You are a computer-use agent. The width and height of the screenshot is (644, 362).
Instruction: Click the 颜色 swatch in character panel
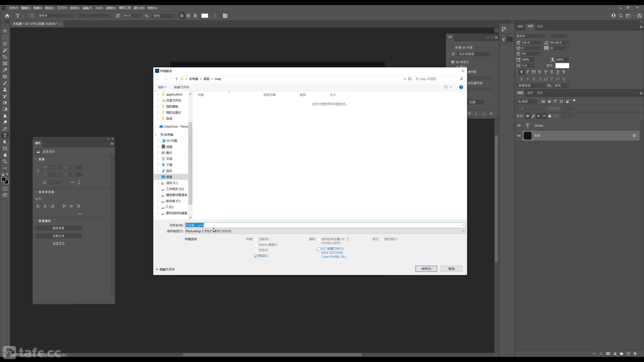[562, 66]
